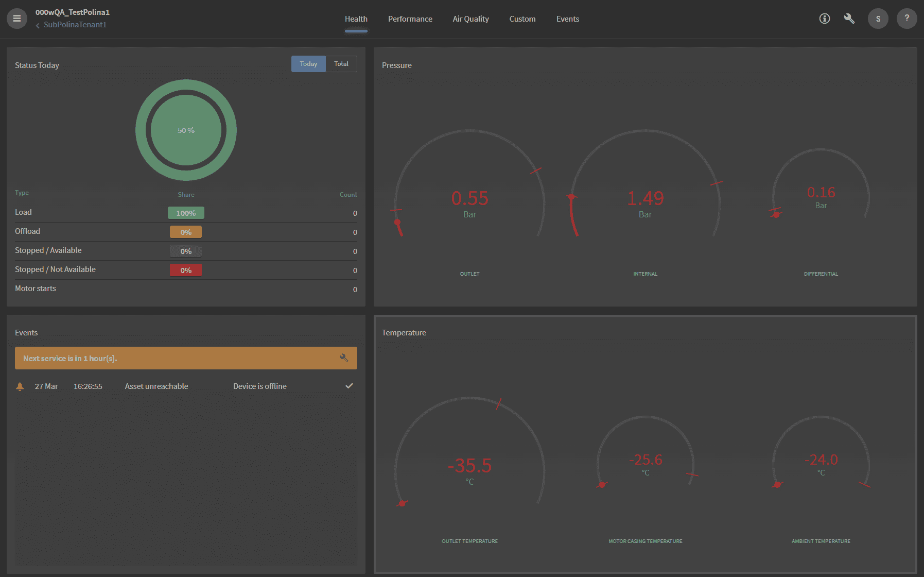Click the bell icon on Asset unreachable event

click(x=20, y=386)
